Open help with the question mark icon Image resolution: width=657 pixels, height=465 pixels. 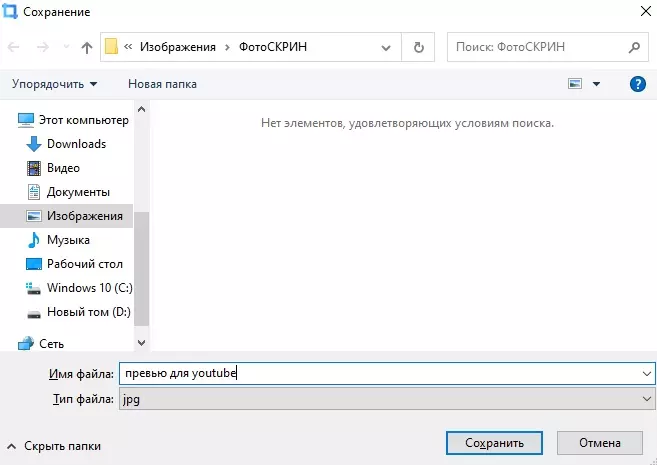[x=637, y=84]
